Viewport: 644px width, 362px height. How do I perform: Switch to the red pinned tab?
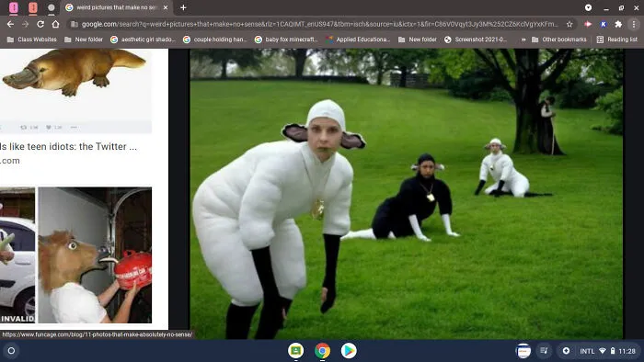point(33,7)
